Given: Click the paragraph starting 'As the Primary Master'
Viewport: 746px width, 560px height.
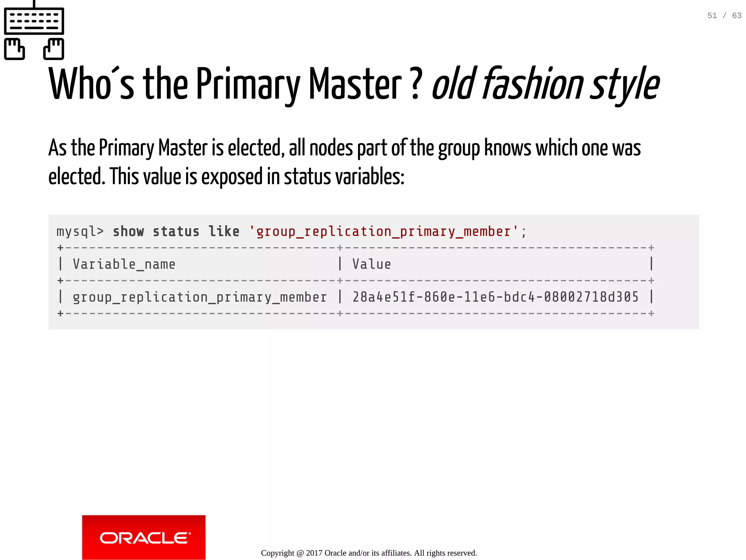Looking at the screenshot, I should [x=344, y=149].
